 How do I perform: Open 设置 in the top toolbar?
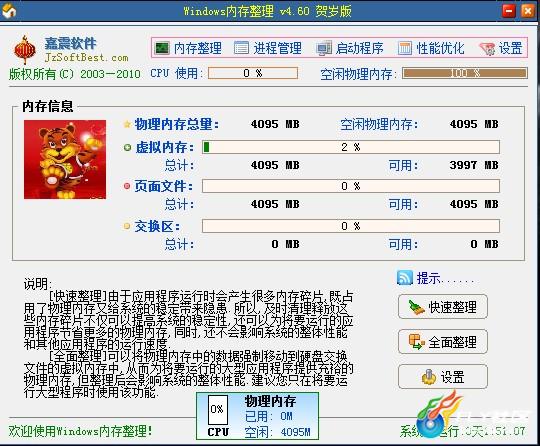[501, 48]
